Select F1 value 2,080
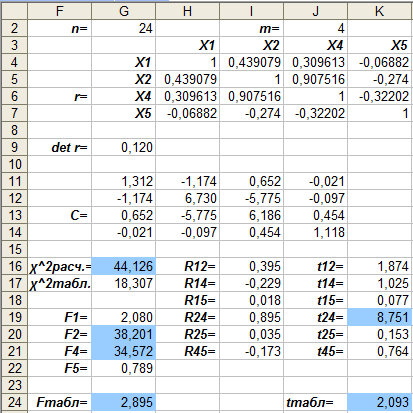The height and width of the screenshot is (413, 413). tap(123, 317)
